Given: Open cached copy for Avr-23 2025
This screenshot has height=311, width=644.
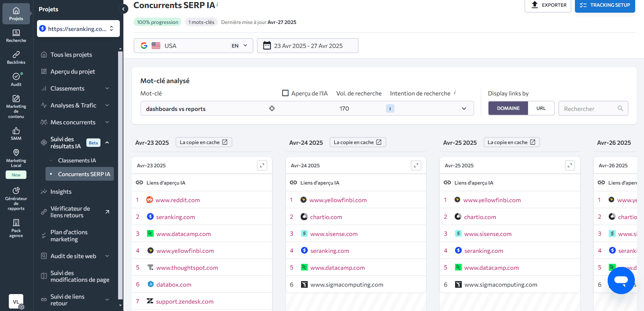Looking at the screenshot, I should [x=204, y=142].
